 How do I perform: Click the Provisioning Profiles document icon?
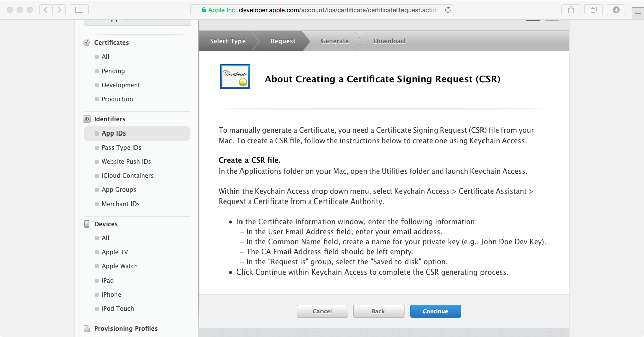pyautogui.click(x=87, y=329)
